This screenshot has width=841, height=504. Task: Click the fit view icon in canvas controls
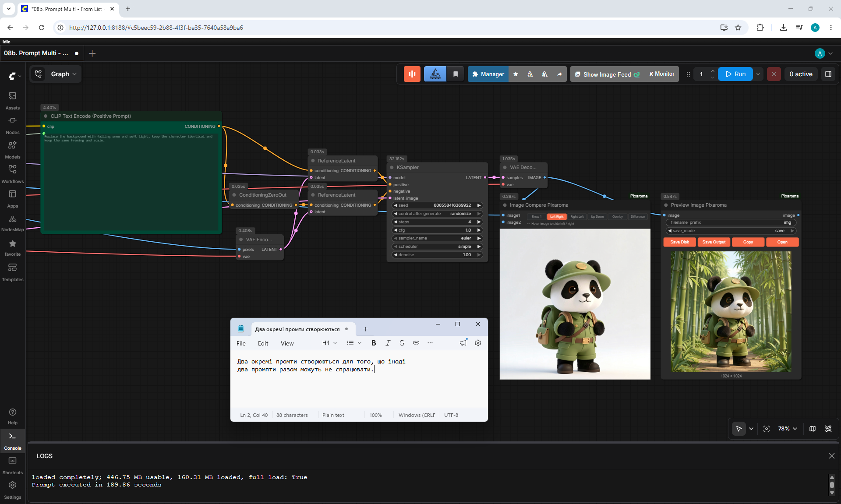[x=767, y=429]
